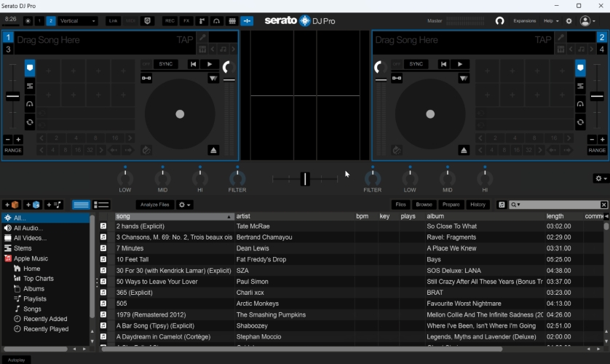The height and width of the screenshot is (364, 610).
Task: Open the History panel tab
Action: (478, 205)
